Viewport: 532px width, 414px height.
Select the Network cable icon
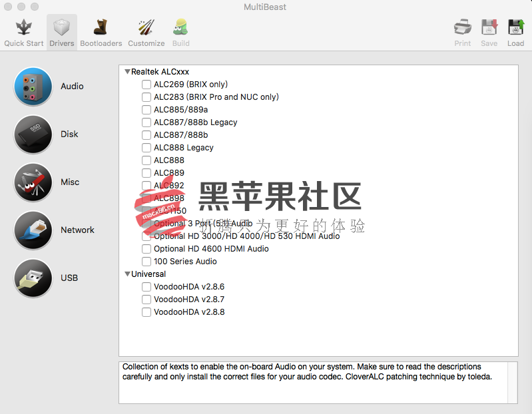pos(33,230)
